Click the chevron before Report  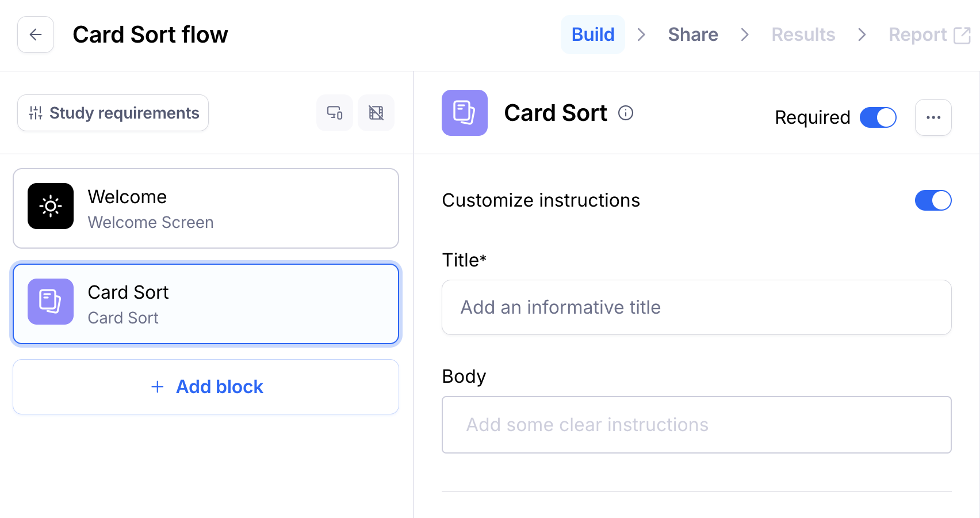862,35
